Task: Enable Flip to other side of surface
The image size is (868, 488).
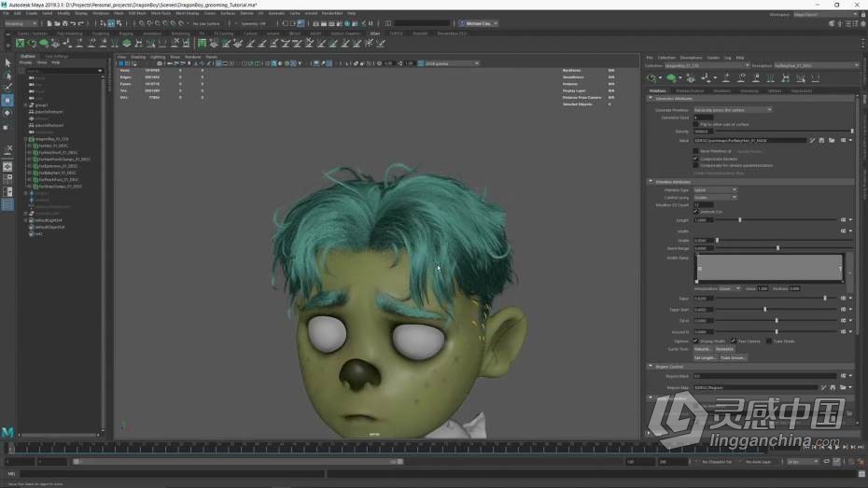Action: (695, 123)
